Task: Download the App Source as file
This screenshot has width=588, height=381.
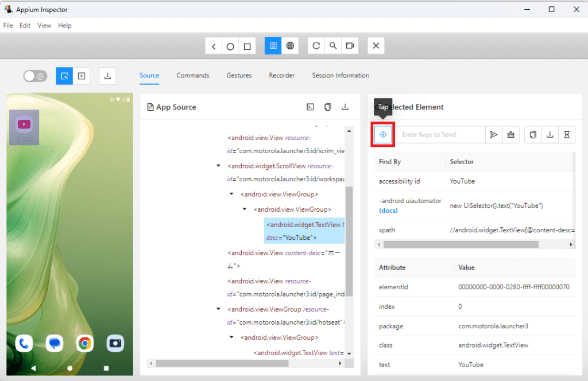Action: pos(345,107)
